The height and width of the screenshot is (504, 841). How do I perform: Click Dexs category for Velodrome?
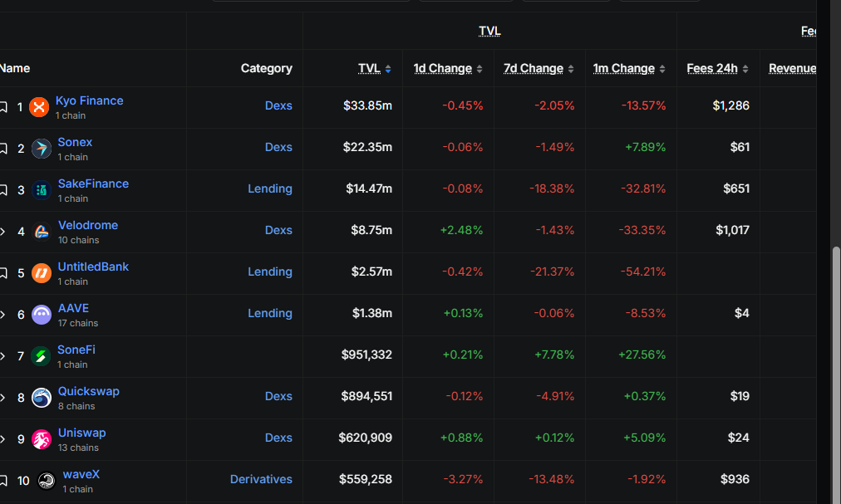pyautogui.click(x=278, y=230)
